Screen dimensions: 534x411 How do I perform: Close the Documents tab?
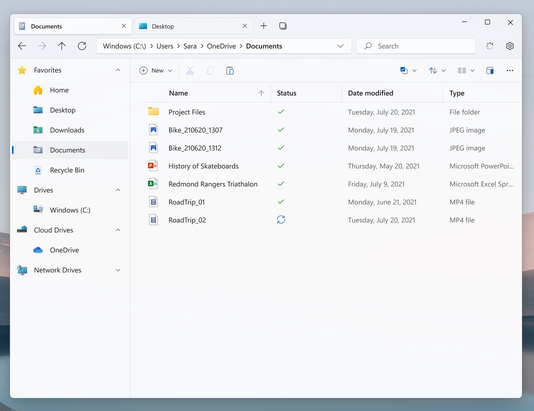[124, 26]
